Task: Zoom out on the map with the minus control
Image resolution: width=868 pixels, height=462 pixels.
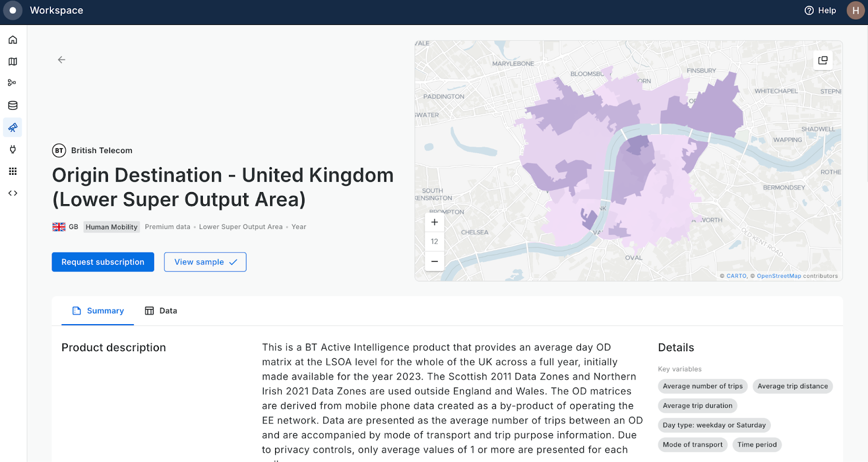Action: (434, 261)
